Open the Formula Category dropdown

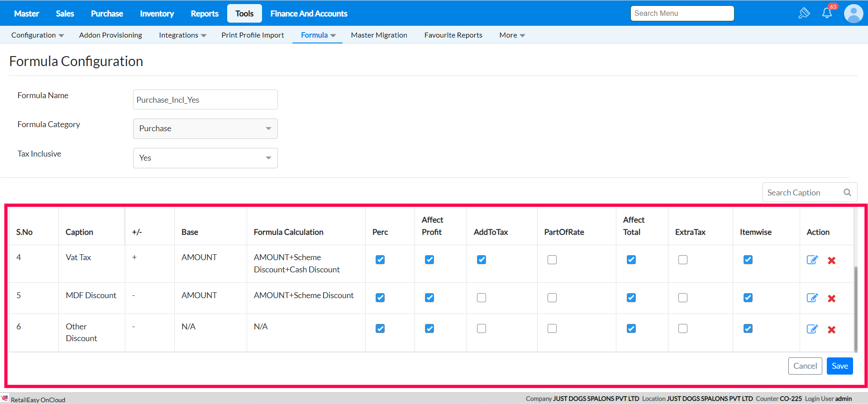205,128
